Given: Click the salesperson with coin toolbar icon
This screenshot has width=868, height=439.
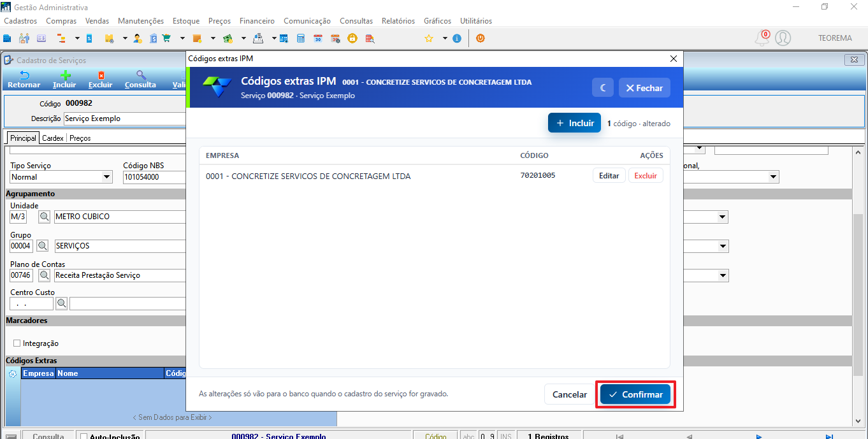Looking at the screenshot, I should coord(138,38).
